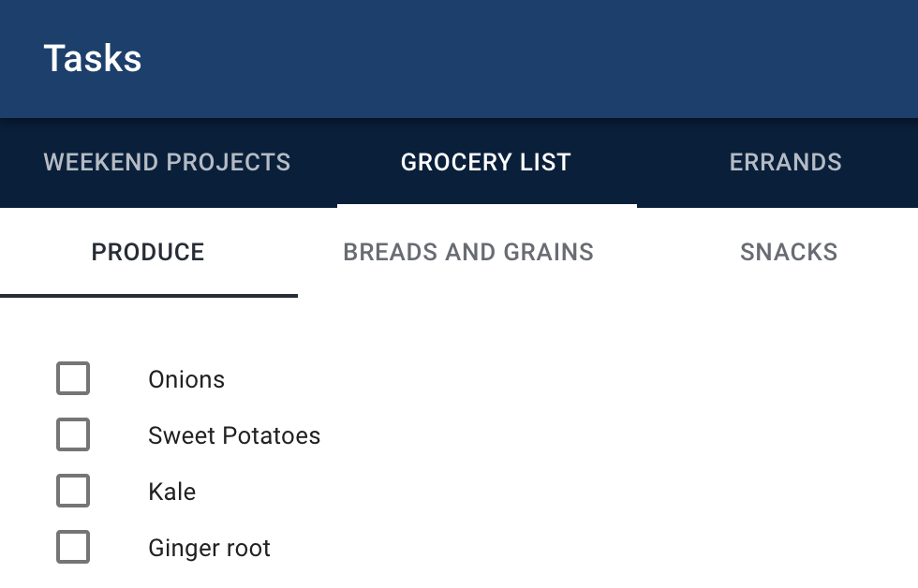This screenshot has height=588, width=918.
Task: Click the dark underline beneath Produce
Action: (x=149, y=296)
